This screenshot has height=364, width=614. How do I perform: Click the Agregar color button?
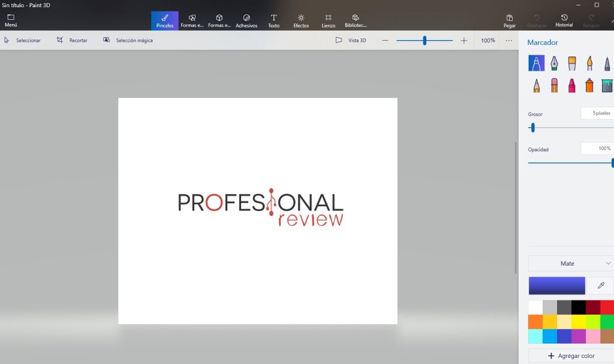pyautogui.click(x=571, y=356)
